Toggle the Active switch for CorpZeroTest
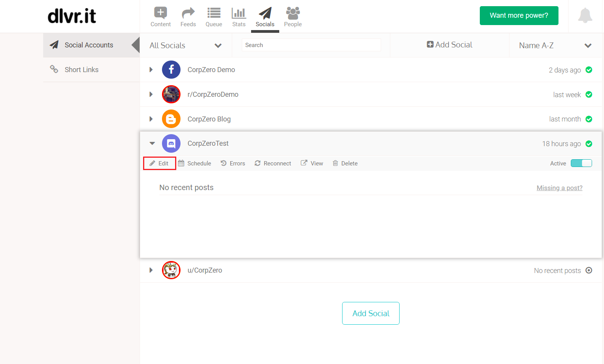The height and width of the screenshot is (364, 604). [x=581, y=163]
